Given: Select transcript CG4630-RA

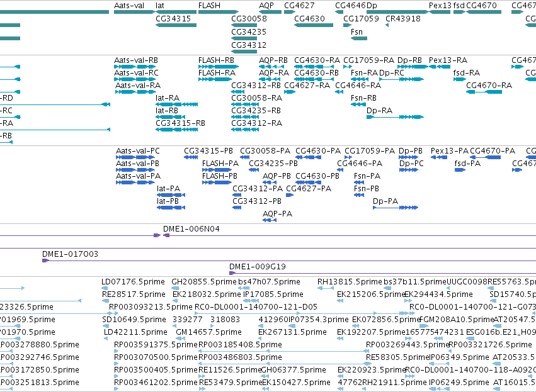Looking at the screenshot, I should coord(317,60).
